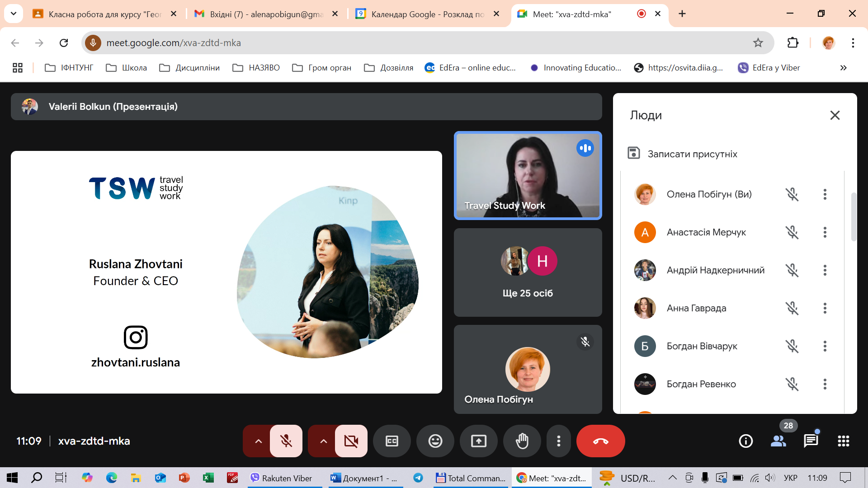Start presenting your screen

tap(479, 441)
